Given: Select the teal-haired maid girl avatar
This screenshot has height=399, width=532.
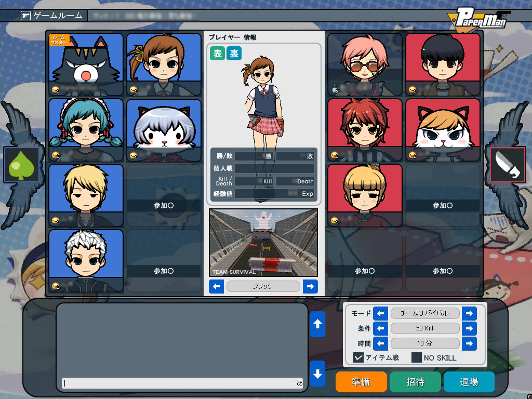Looking at the screenshot, I should pos(86,130).
